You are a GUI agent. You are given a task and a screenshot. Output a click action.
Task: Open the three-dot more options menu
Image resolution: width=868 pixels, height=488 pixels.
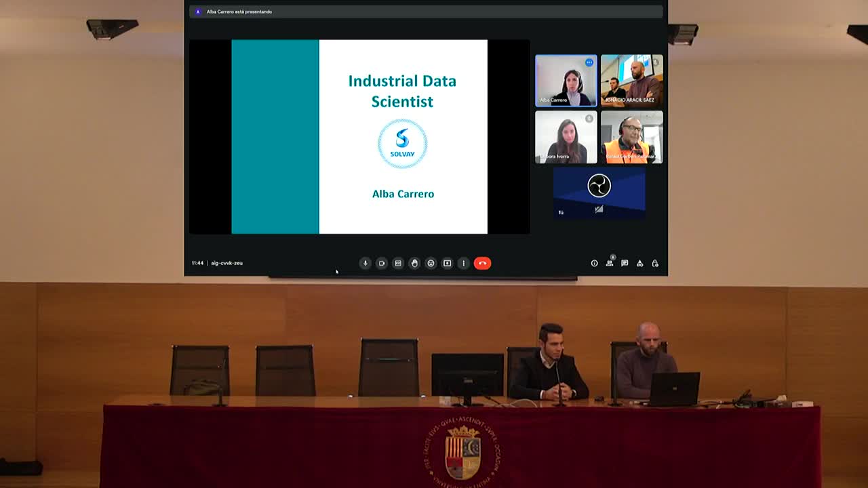pyautogui.click(x=463, y=263)
